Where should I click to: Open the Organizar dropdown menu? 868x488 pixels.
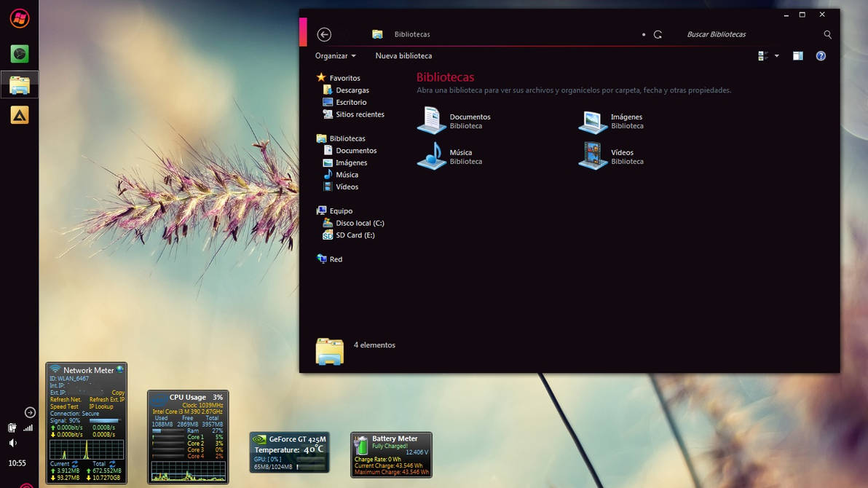coord(336,56)
